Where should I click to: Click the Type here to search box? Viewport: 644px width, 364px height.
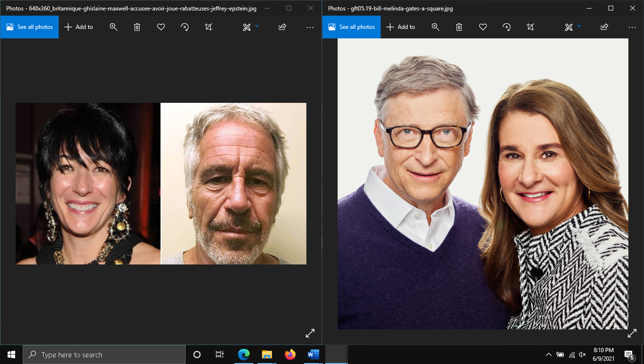click(x=104, y=355)
